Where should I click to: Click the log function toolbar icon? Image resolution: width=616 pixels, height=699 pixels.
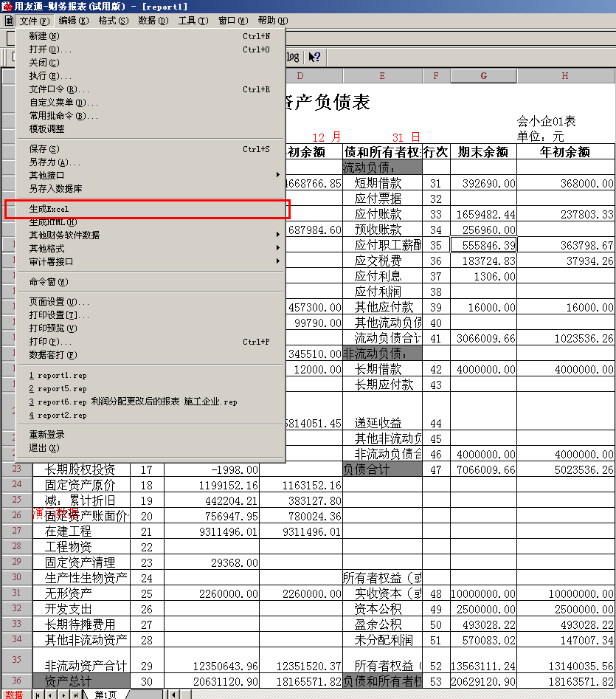click(x=293, y=56)
